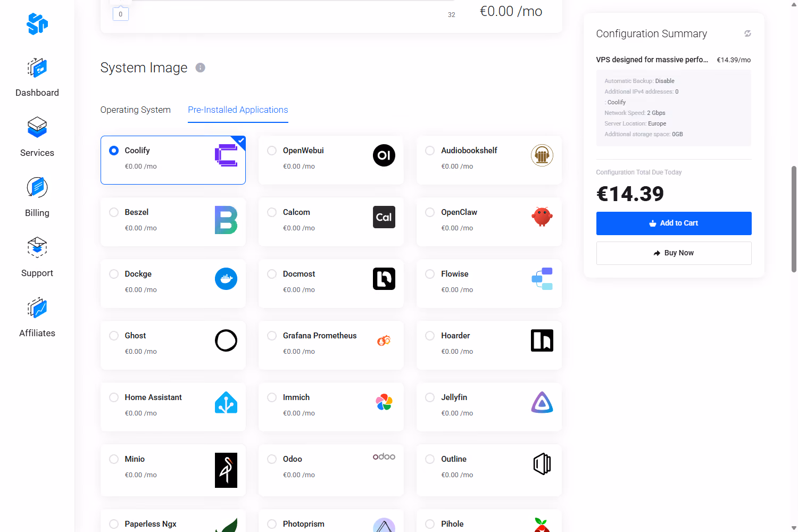Click the Outline logo icon

click(542, 464)
